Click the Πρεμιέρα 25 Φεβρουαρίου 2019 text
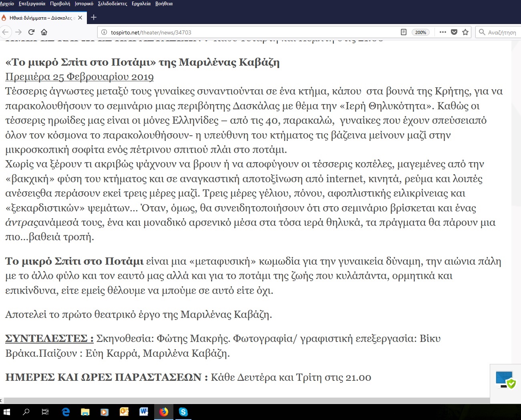 (79, 76)
